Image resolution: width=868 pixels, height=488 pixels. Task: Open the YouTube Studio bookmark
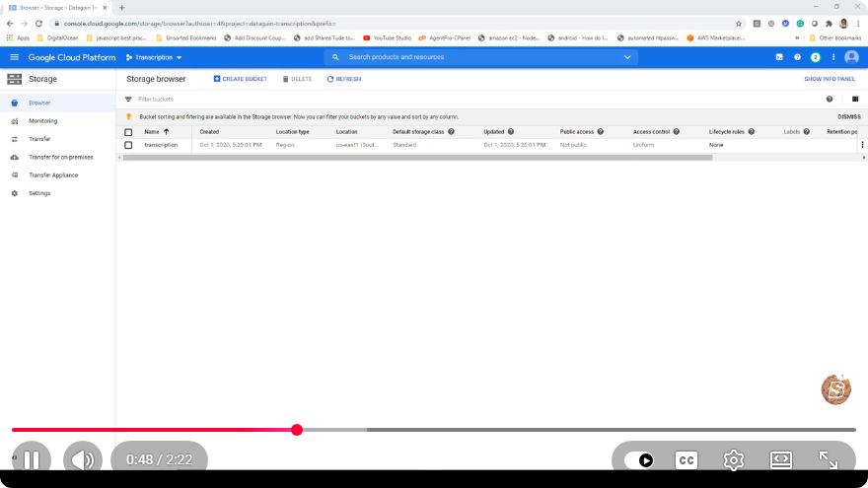(387, 38)
